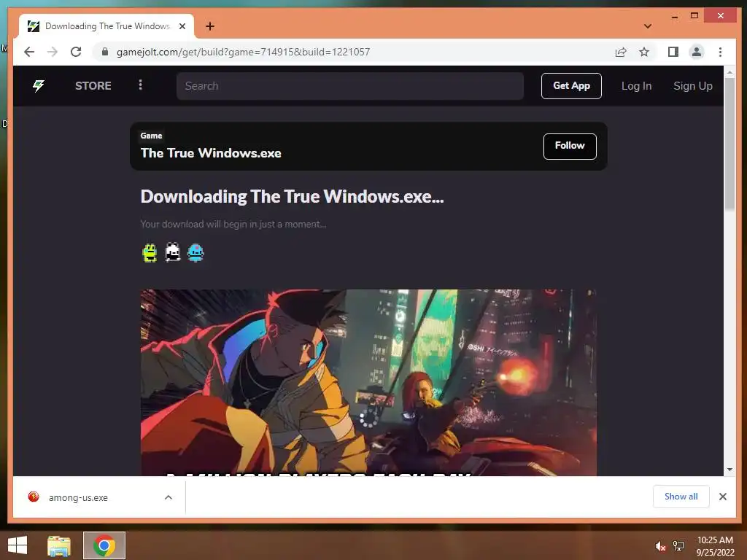Minimize the Chrome window
Viewport: 747px width, 560px height.
coord(675,16)
